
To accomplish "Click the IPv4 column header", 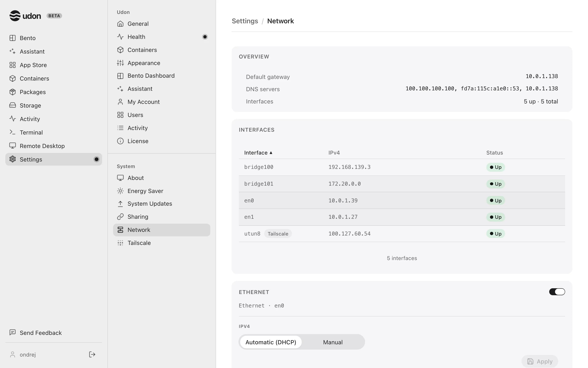I will pos(334,153).
